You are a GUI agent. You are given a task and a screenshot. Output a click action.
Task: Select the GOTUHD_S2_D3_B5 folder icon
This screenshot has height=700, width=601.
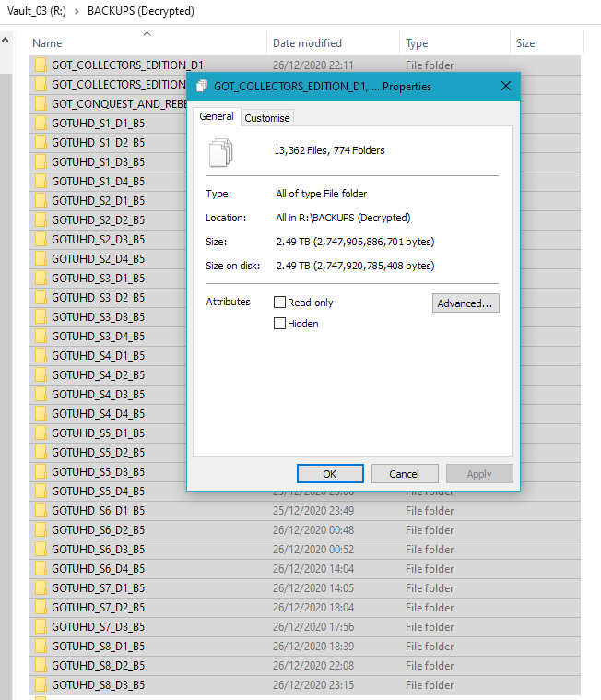click(x=41, y=239)
